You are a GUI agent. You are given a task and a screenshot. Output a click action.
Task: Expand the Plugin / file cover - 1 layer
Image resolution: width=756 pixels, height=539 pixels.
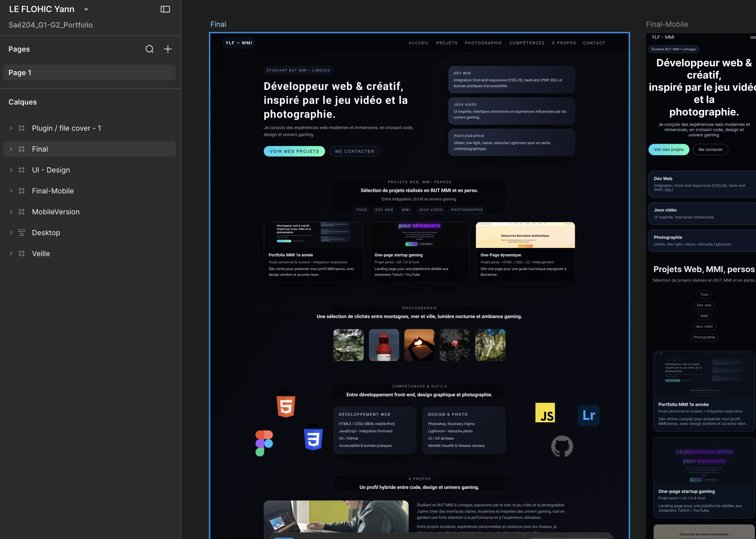pos(11,128)
